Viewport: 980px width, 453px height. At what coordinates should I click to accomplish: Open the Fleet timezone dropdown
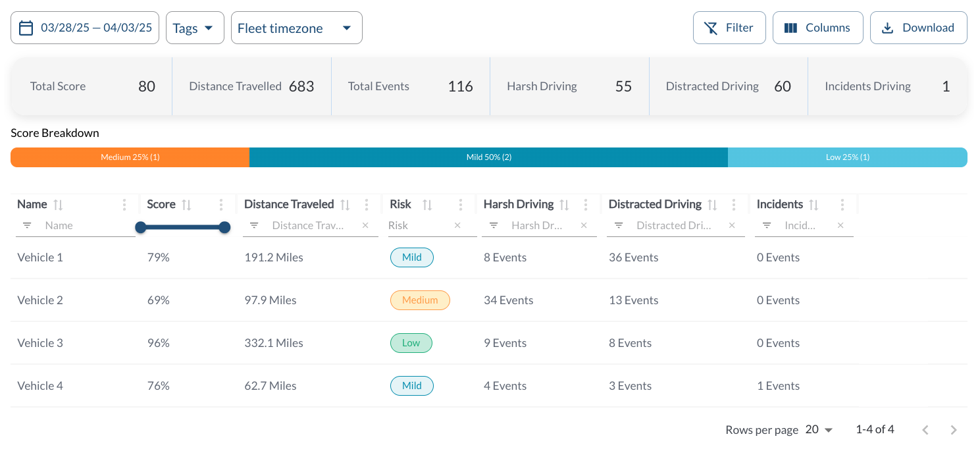(x=296, y=28)
